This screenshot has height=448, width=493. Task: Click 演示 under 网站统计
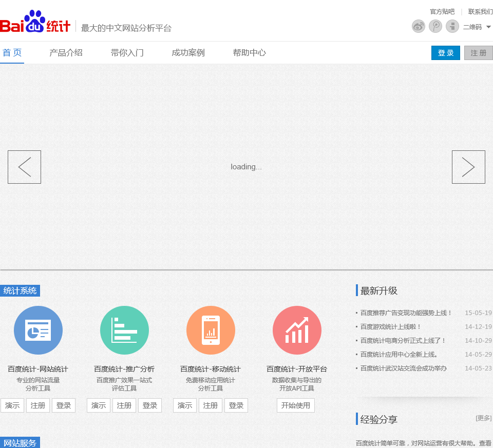(x=12, y=405)
